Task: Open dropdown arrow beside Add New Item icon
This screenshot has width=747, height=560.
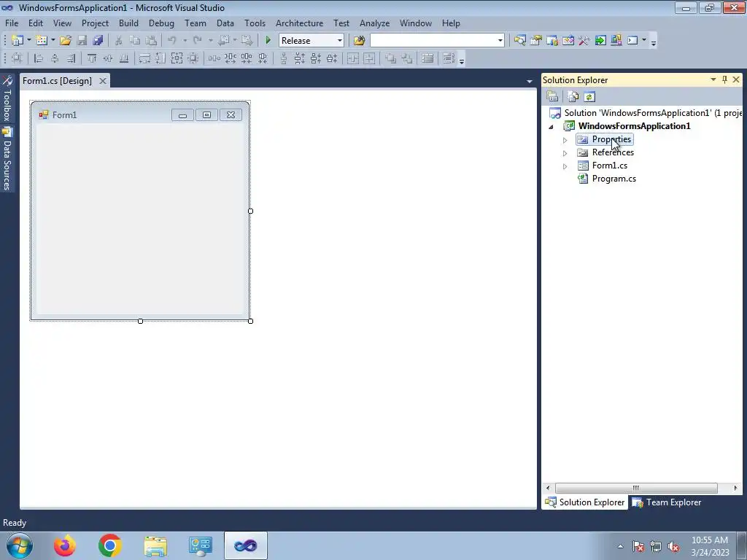Action: click(53, 41)
